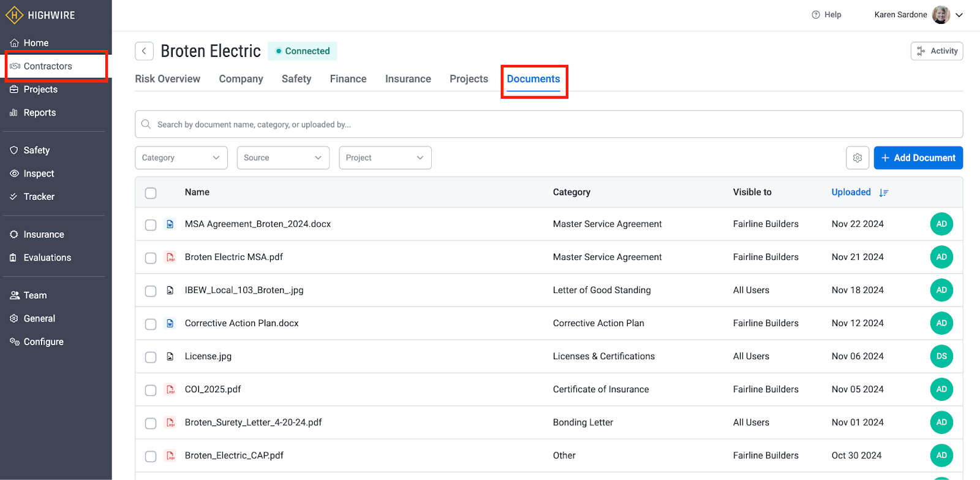The width and height of the screenshot is (980, 480).
Task: Click 'Bonding Letter' category cell
Action: click(x=582, y=422)
